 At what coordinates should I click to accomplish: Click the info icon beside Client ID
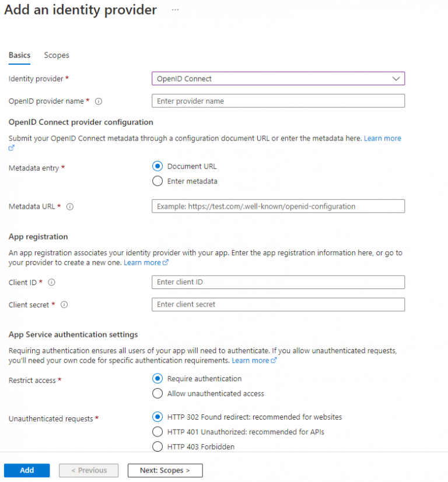coord(51,282)
